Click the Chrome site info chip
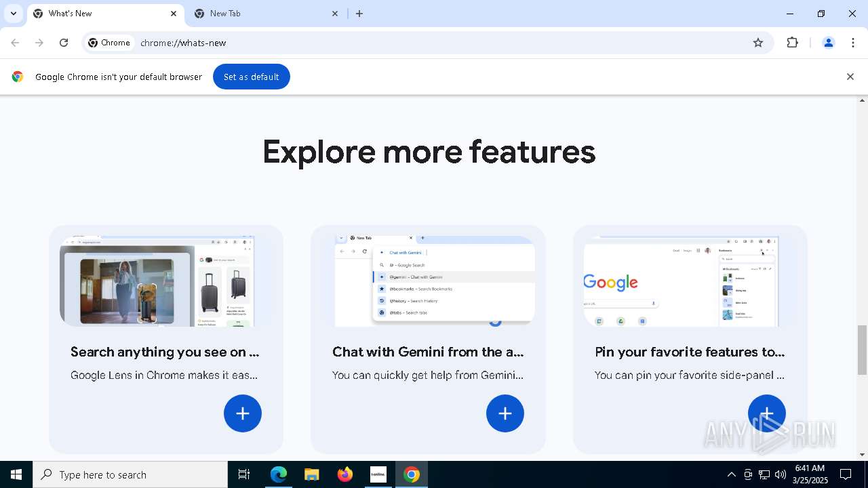This screenshot has height=488, width=868. (x=109, y=43)
